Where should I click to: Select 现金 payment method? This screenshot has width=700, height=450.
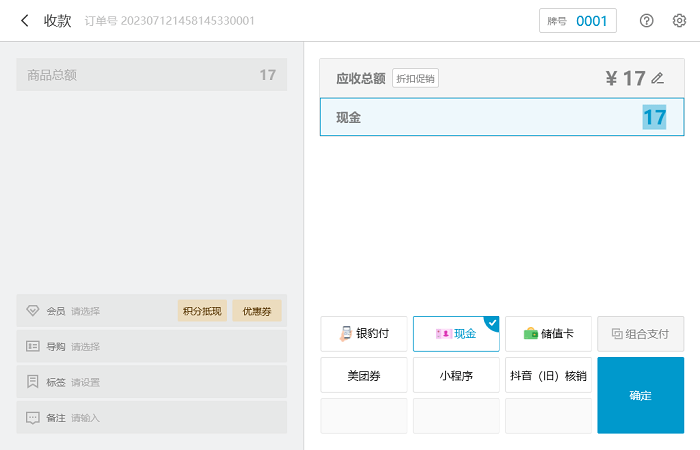click(456, 334)
